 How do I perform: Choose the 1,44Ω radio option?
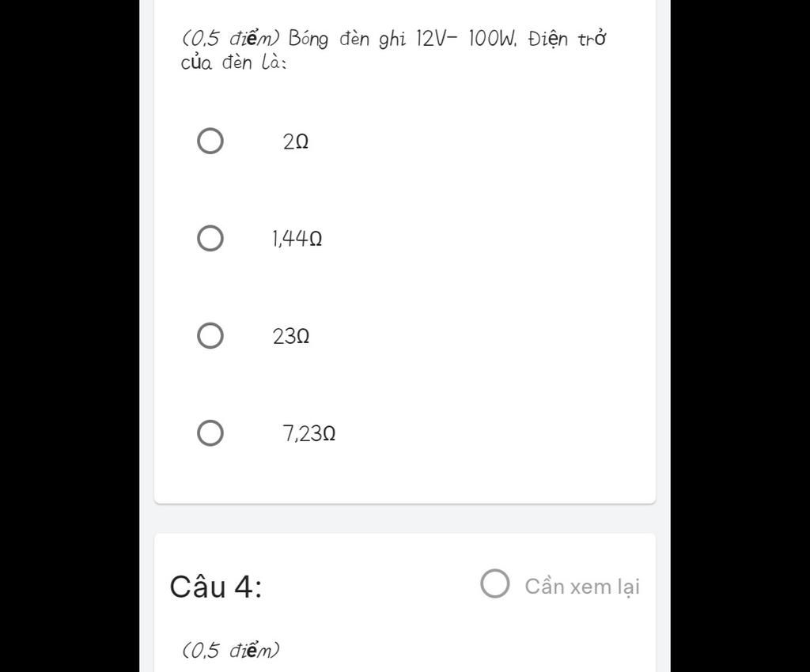210,238
